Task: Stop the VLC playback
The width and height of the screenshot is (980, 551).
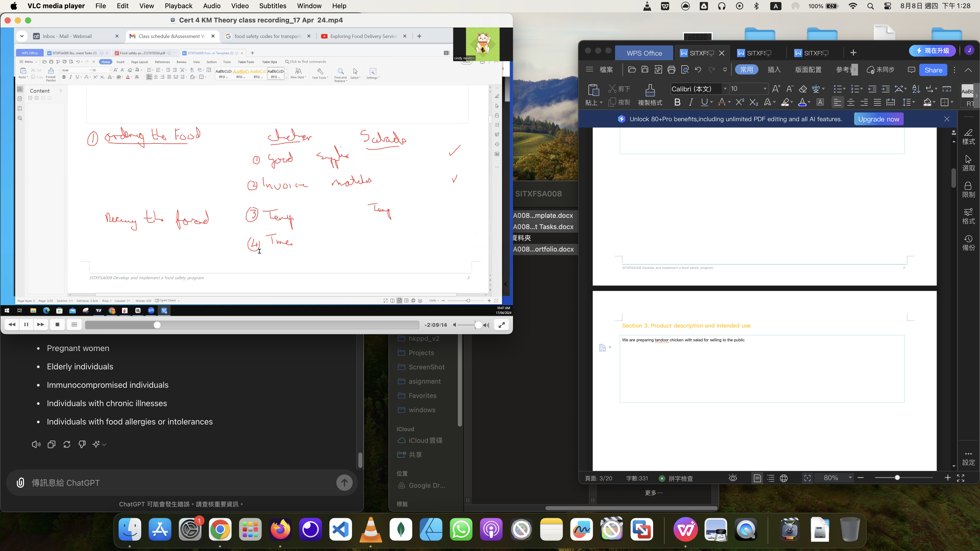Action: (x=57, y=324)
